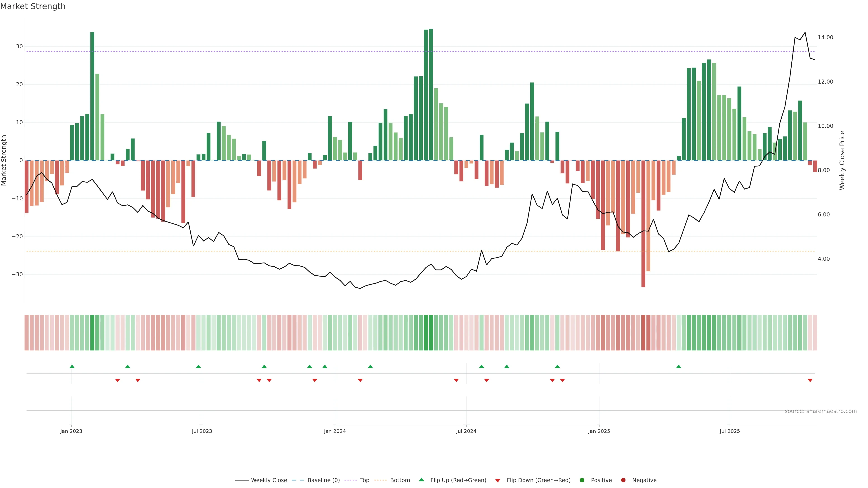
Task: Click the leftmost green flip-up triangle marker
Action: coord(72,366)
